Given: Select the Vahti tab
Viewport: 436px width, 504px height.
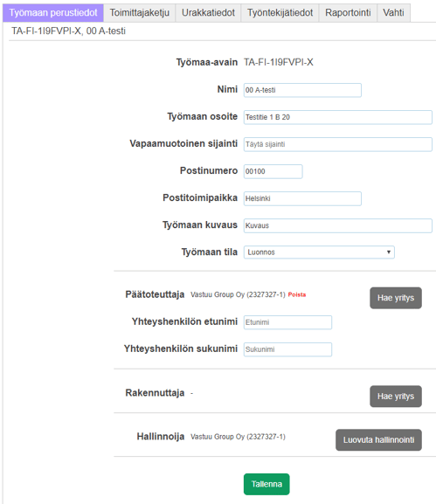Looking at the screenshot, I should pyautogui.click(x=393, y=13).
